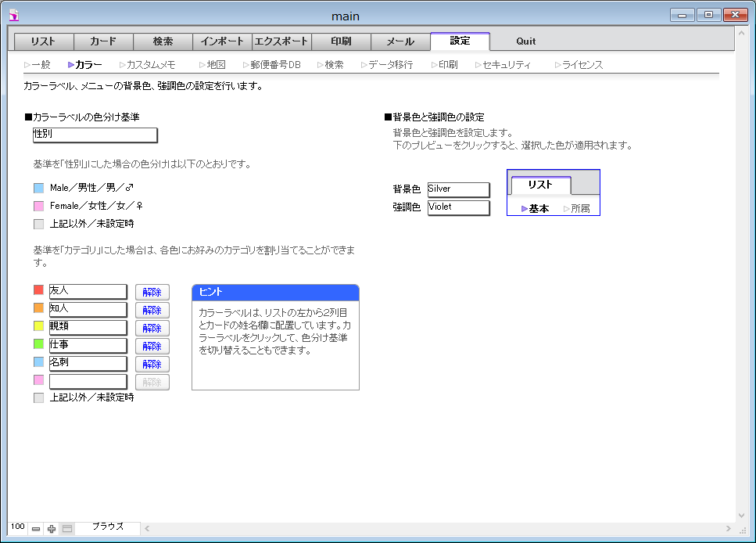Open the 性別 color criterion dropdown
The height and width of the screenshot is (543, 756).
[95, 135]
